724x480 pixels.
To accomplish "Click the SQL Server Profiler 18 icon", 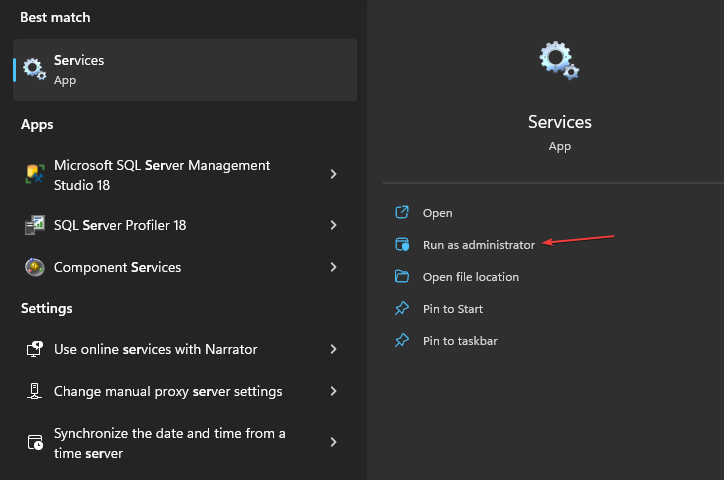I will (35, 225).
